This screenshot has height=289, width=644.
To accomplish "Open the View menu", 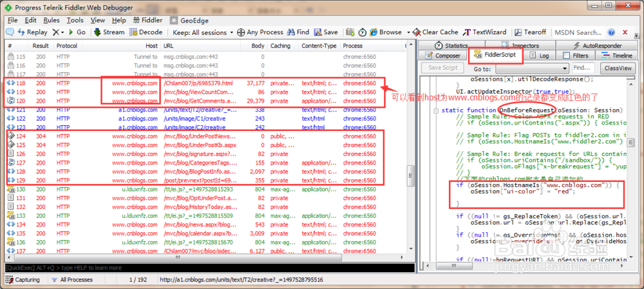I will click(98, 20).
